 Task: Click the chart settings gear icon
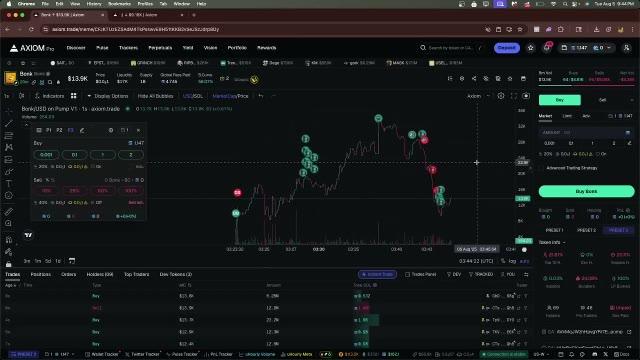click(x=501, y=96)
